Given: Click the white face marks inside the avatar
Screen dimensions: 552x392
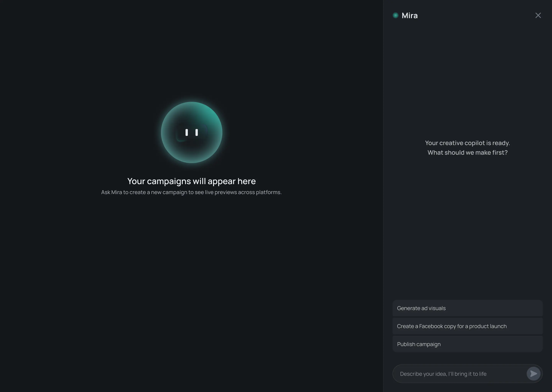Looking at the screenshot, I should coord(192,132).
